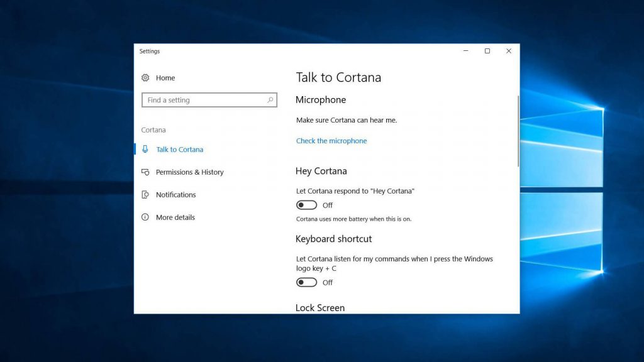The width and height of the screenshot is (644, 362).
Task: Click the microphone icon beside Talk to Cortana
Action: click(145, 149)
